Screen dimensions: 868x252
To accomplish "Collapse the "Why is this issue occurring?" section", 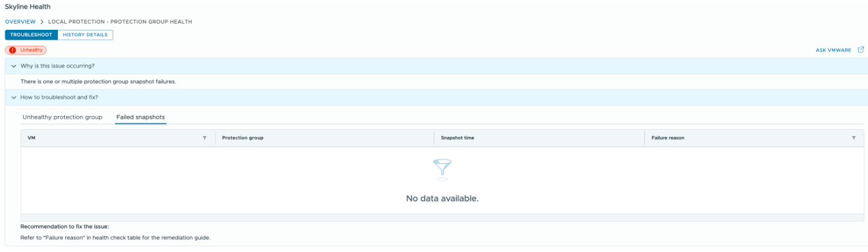I will (14, 66).
